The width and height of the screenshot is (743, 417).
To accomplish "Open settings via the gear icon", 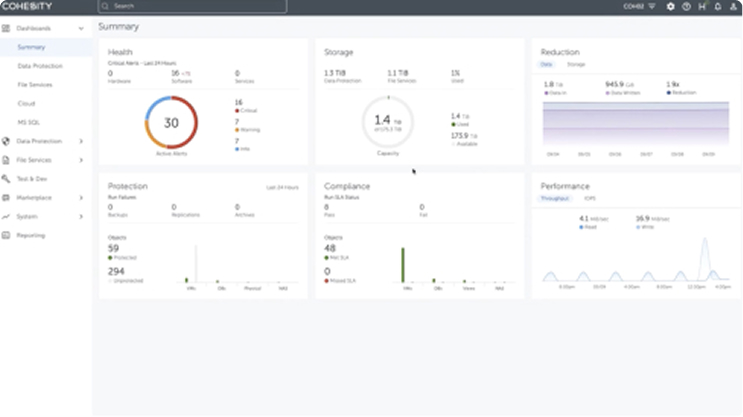I will coord(670,6).
